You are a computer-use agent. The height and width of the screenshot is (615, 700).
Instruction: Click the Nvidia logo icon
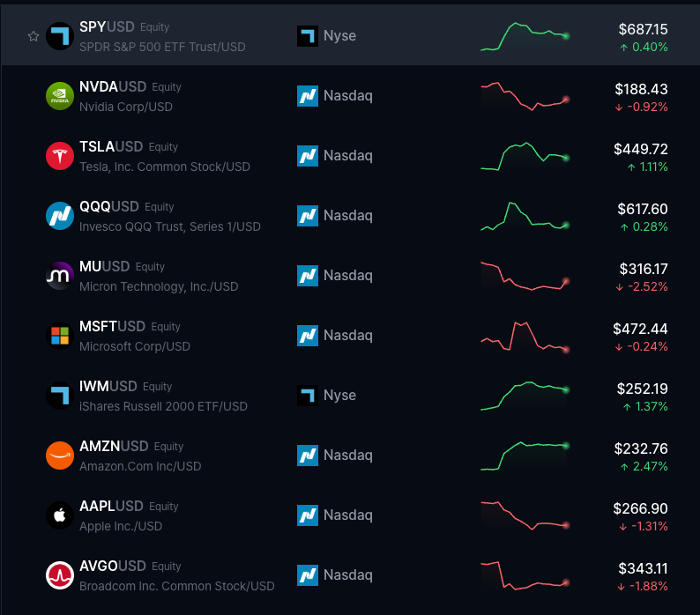[59, 96]
